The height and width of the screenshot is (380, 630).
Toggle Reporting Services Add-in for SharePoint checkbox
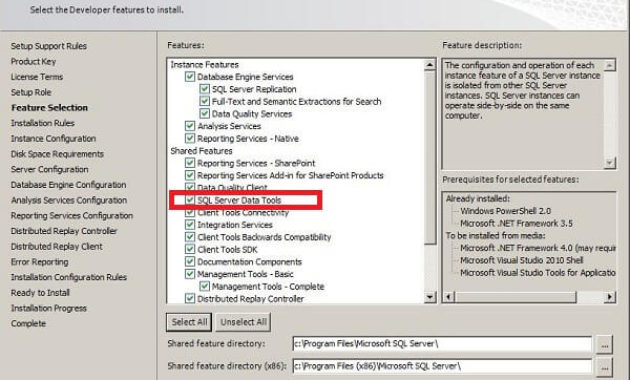[190, 175]
